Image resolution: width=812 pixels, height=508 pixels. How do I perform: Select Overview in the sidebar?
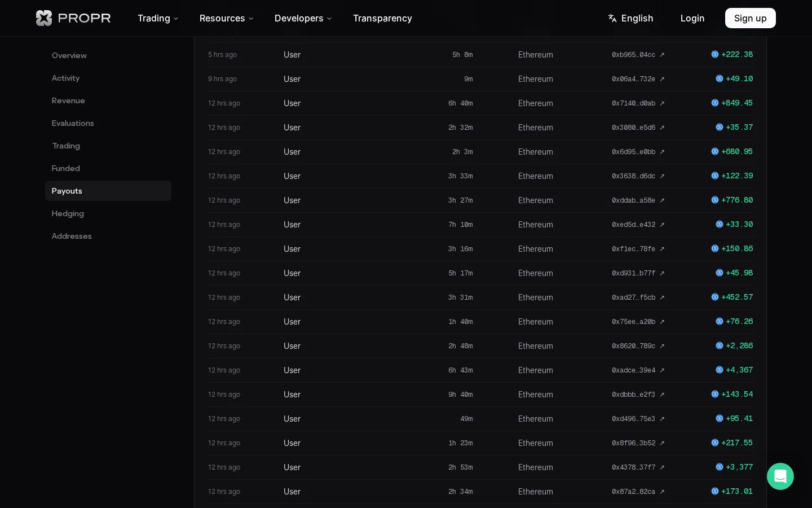pos(108,55)
